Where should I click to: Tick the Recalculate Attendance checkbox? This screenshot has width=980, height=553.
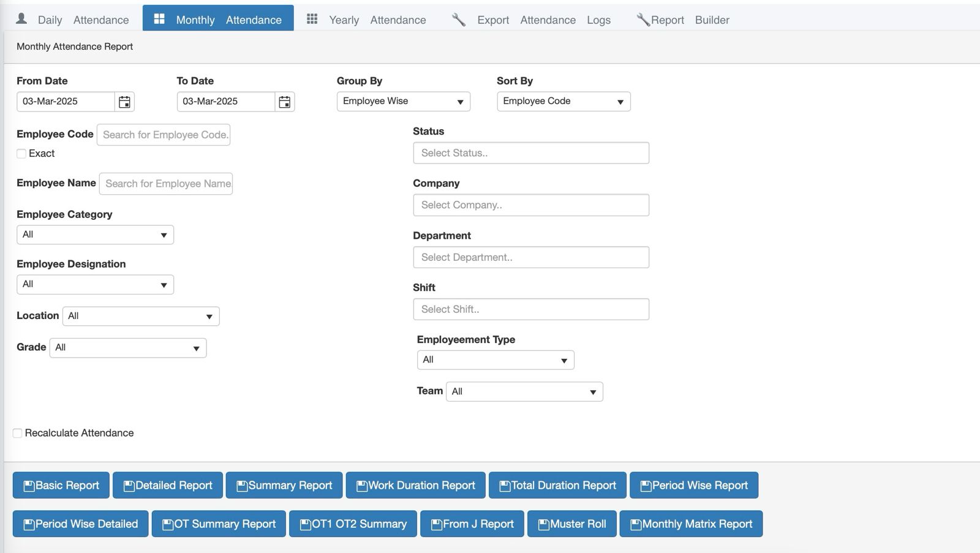[x=18, y=434]
